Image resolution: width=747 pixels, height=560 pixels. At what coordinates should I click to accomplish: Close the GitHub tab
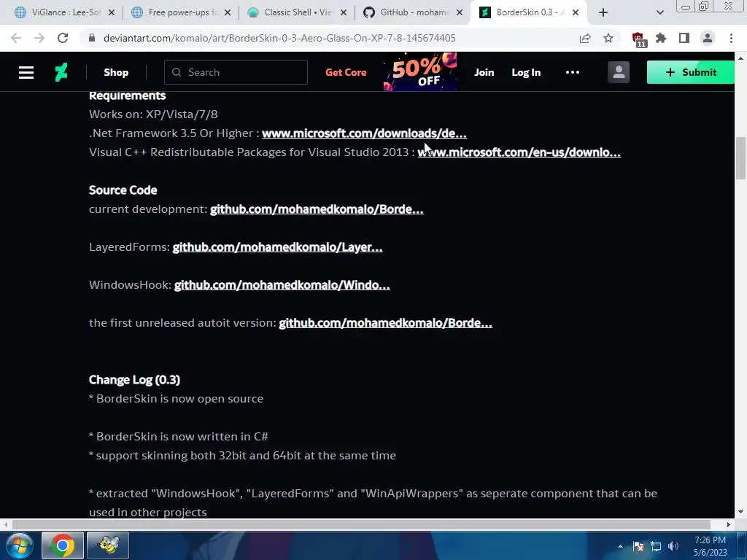(x=460, y=12)
